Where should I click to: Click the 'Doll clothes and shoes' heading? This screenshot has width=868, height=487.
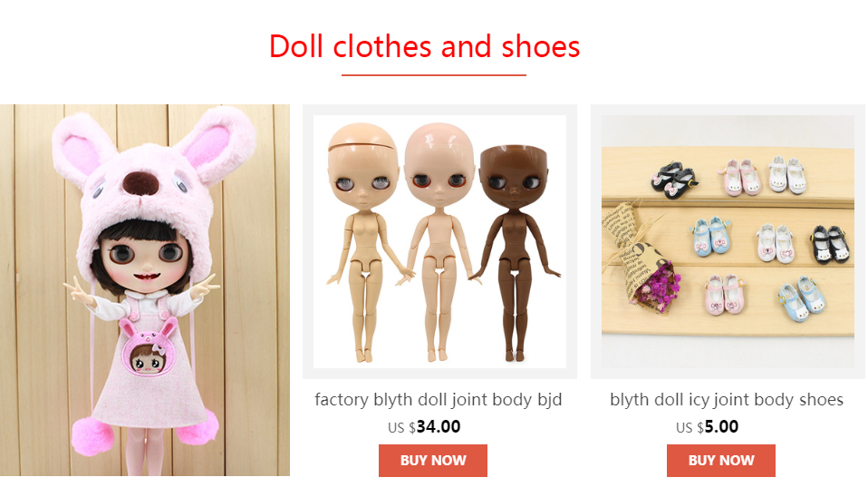coord(425,46)
